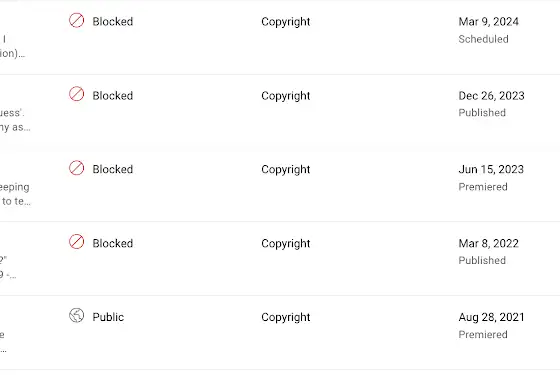
Task: Select the Dec 26, 2023 date cell
Action: point(491,95)
